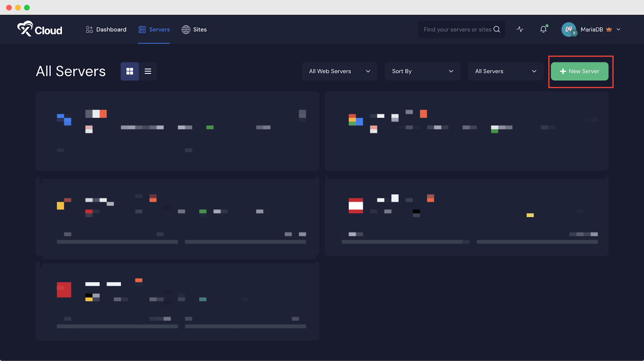Click the globe icon beside Sites

coord(186,29)
